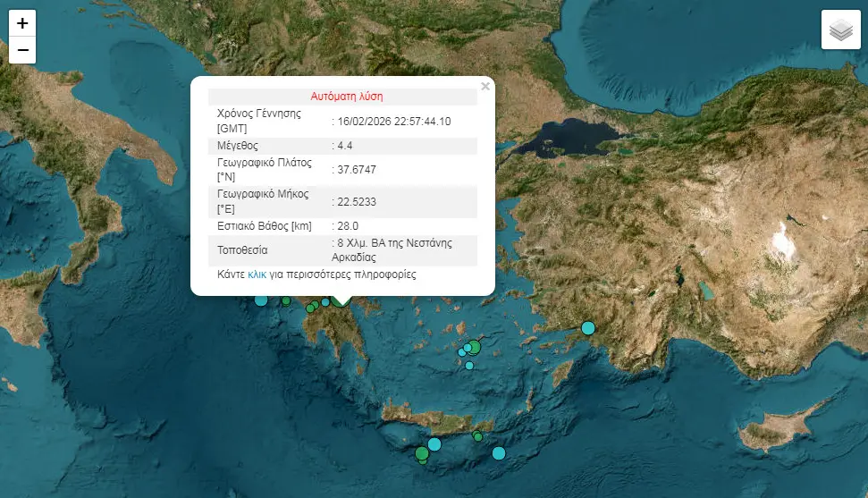
Task: Select the cyan marker on the Turkish coast
Action: coord(588,328)
